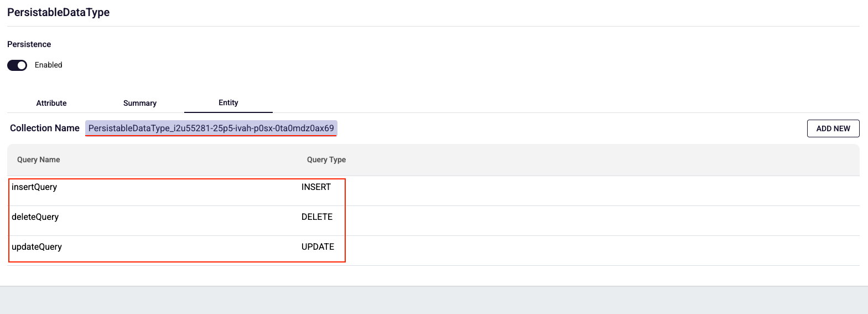Toggle the Persistence Enabled switch
Viewport: 868px width, 314px height.
17,65
